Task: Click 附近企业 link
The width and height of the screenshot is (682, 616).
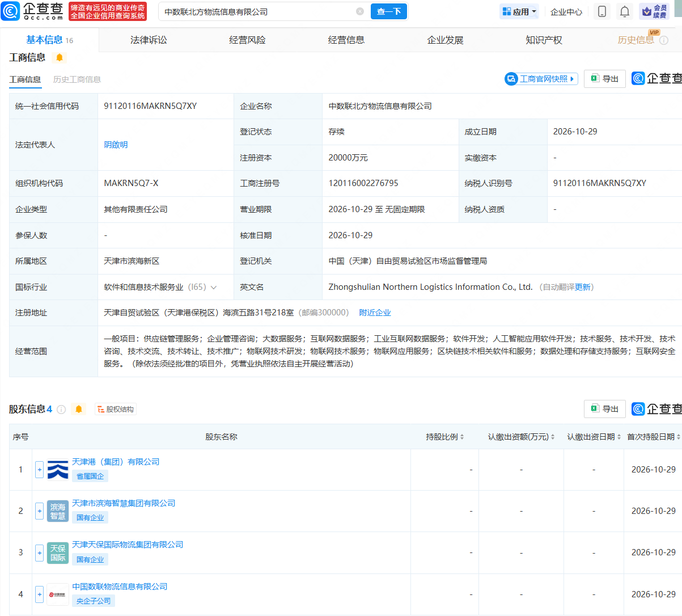Action: [375, 313]
